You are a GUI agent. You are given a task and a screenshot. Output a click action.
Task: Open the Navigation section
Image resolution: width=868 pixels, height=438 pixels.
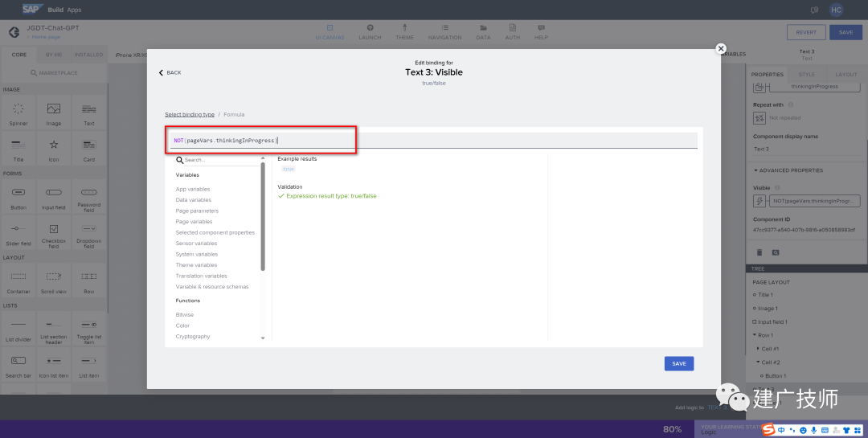click(444, 32)
